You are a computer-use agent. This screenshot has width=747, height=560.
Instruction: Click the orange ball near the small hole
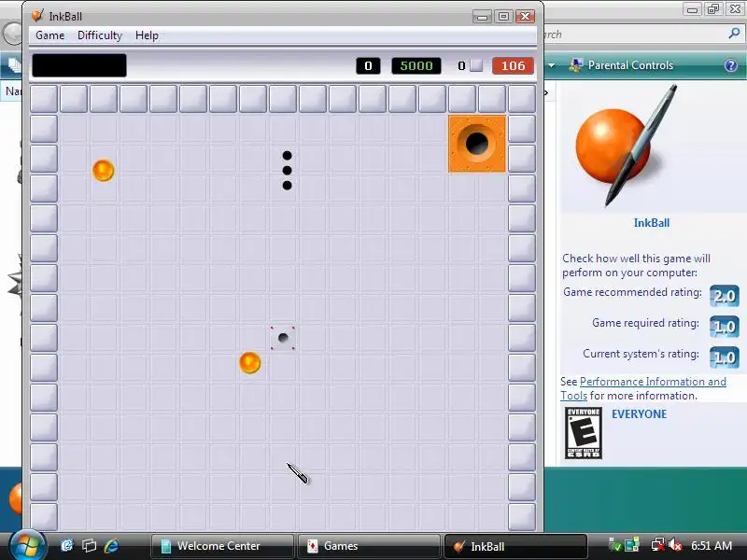tap(250, 363)
